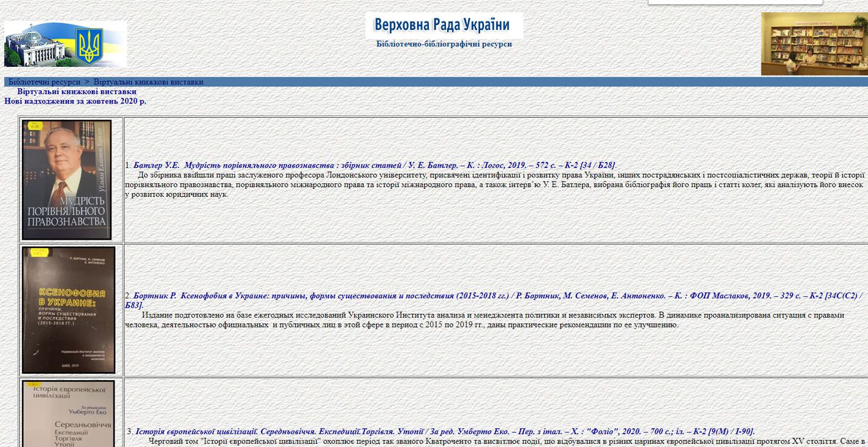Click the white input box at top
The image size is (868, 447).
(735, 2)
